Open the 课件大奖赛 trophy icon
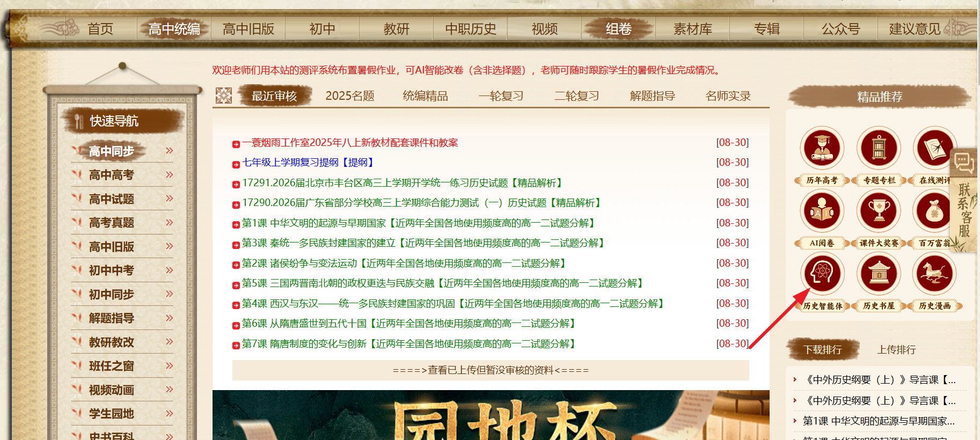The height and width of the screenshot is (440, 980). 878,211
